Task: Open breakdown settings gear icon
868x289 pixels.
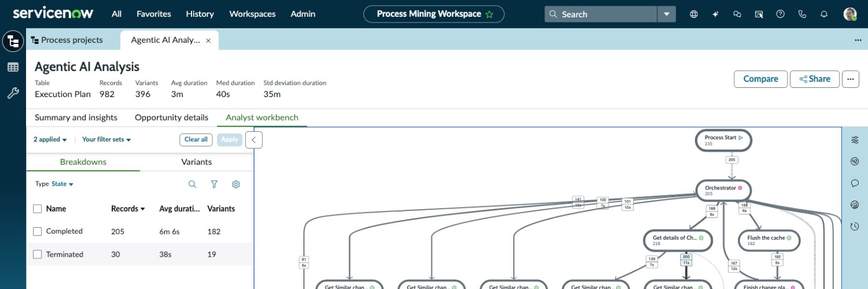Action: [x=236, y=184]
